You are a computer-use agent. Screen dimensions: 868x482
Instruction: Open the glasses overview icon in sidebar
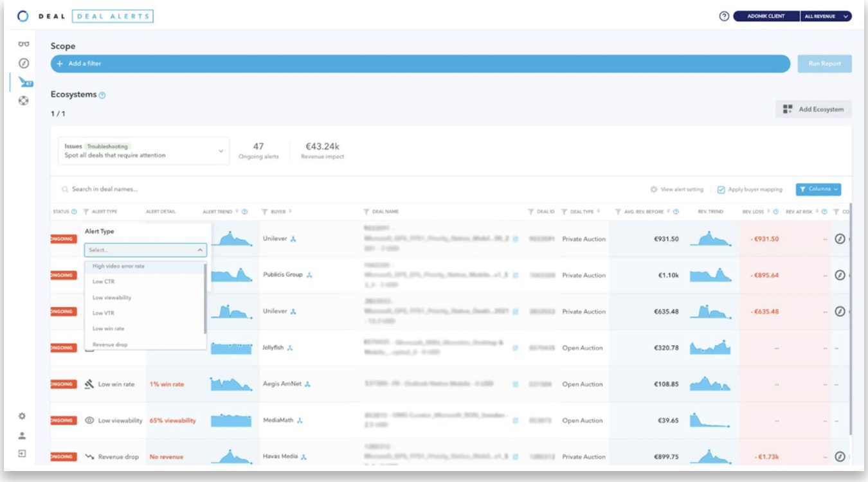tap(24, 44)
